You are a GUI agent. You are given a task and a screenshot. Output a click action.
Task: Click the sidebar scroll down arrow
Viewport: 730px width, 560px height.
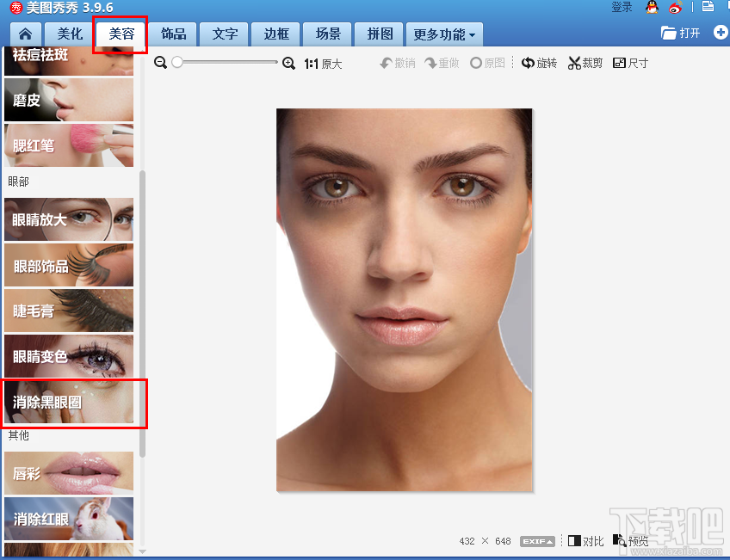pos(142,551)
